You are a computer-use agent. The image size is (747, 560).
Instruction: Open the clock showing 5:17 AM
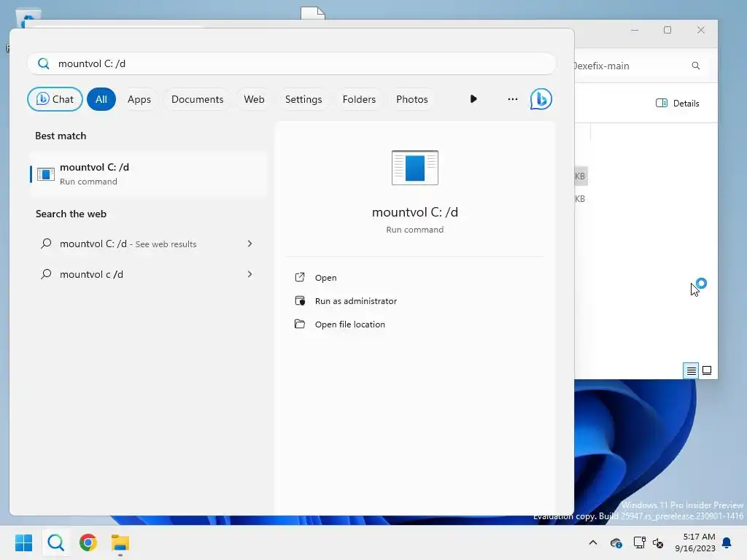(695, 542)
